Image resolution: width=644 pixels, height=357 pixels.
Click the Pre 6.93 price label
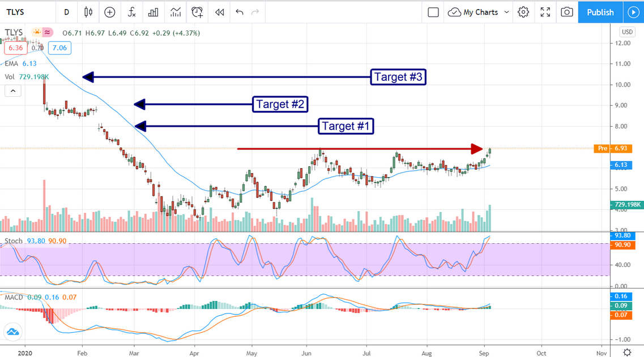point(613,148)
